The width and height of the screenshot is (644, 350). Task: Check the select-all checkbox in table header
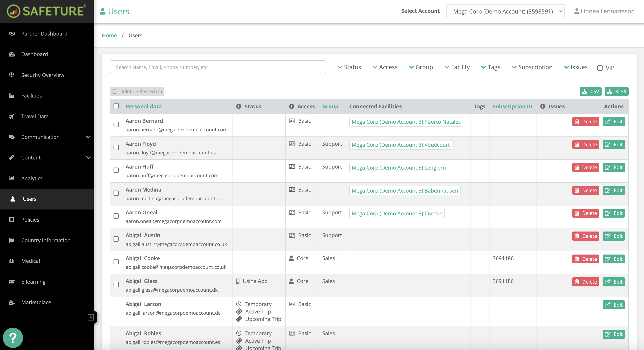click(116, 106)
